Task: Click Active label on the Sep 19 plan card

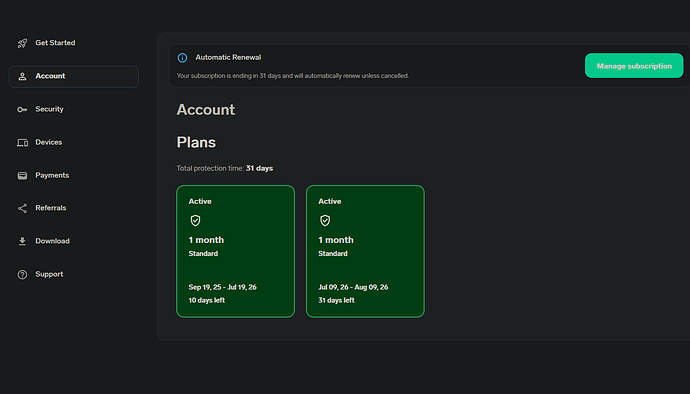Action: point(200,201)
